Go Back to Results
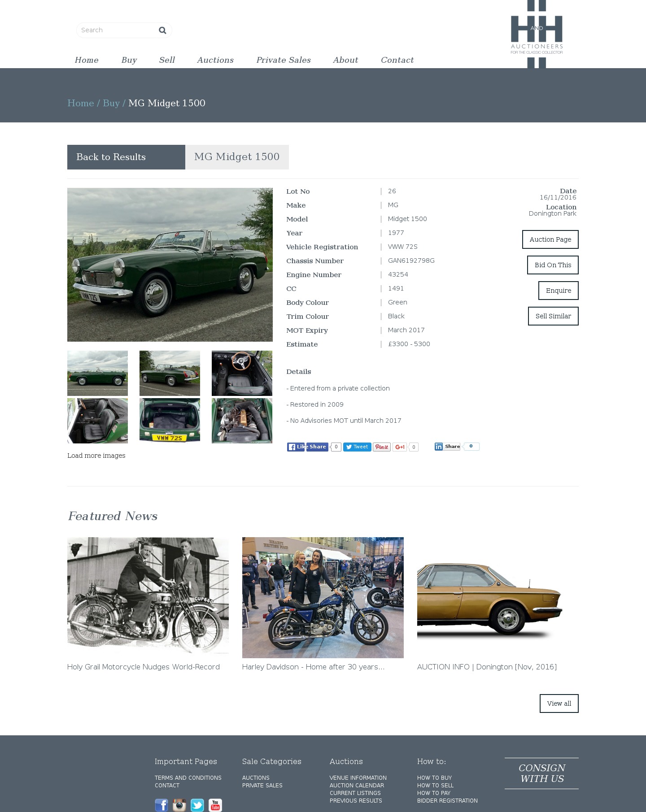 [x=126, y=157]
